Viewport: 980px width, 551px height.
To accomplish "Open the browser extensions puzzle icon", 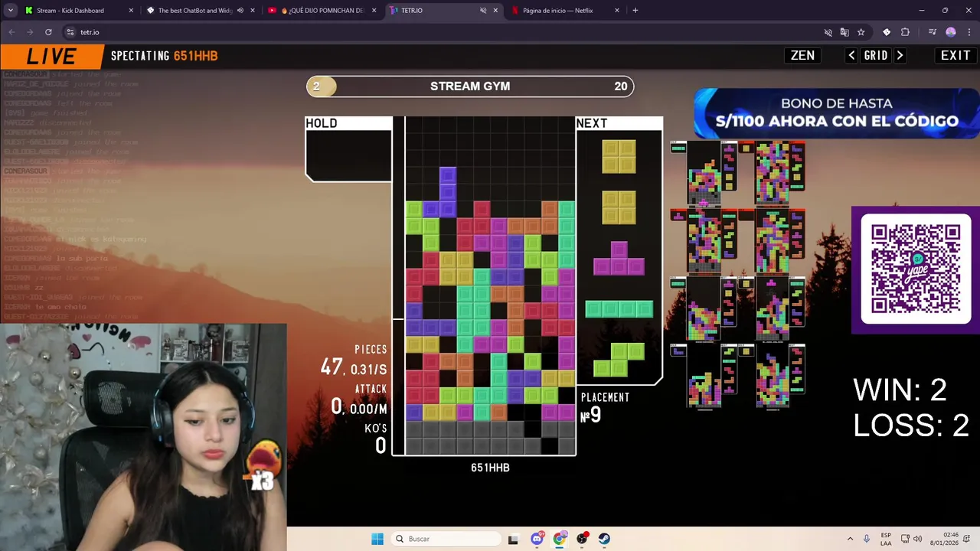I will pos(905,32).
